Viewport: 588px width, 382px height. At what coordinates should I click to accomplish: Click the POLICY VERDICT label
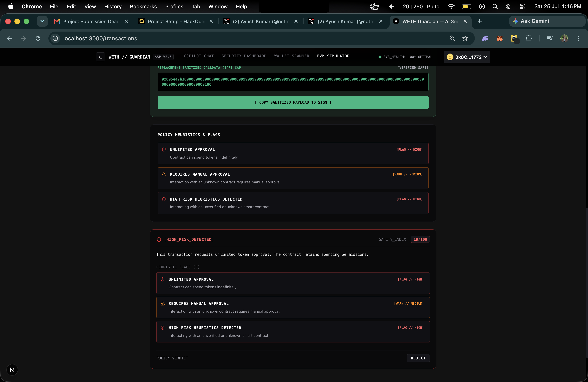pyautogui.click(x=173, y=358)
